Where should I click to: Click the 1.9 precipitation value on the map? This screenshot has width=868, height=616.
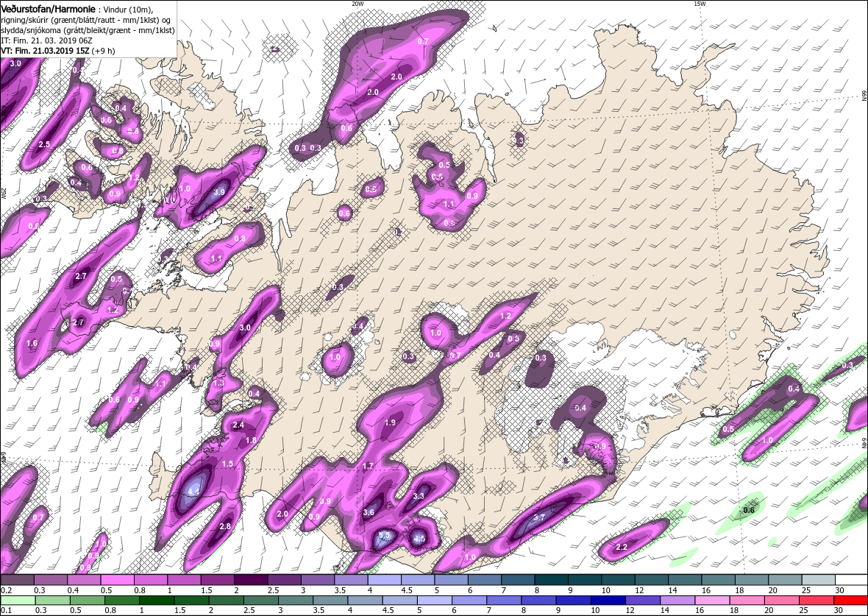coord(390,422)
